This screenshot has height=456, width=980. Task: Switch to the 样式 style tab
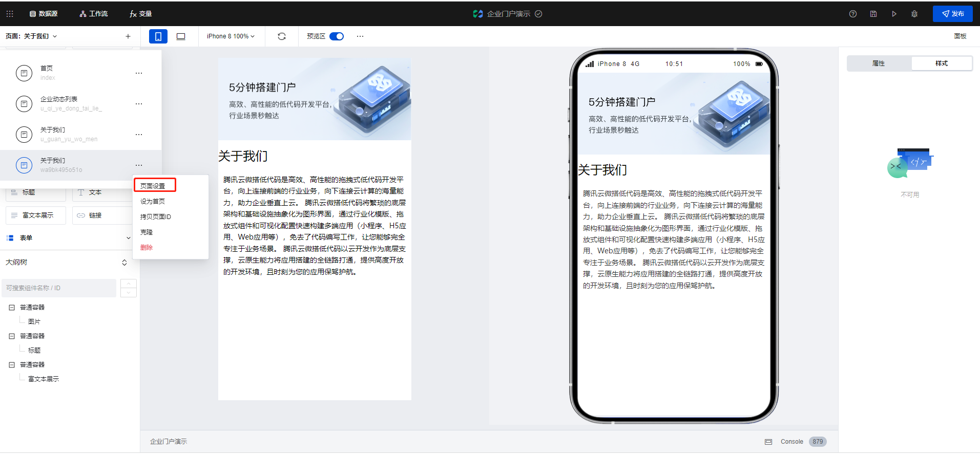click(942, 63)
